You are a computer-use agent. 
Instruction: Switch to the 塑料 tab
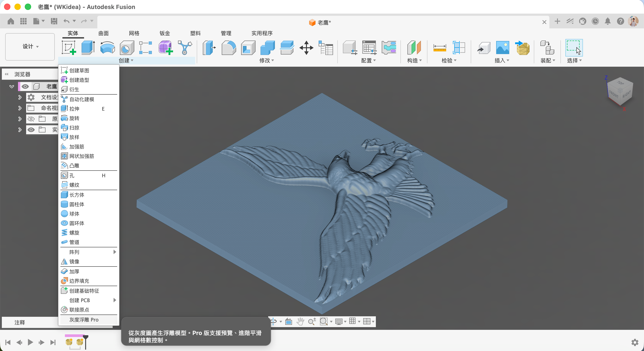196,33
